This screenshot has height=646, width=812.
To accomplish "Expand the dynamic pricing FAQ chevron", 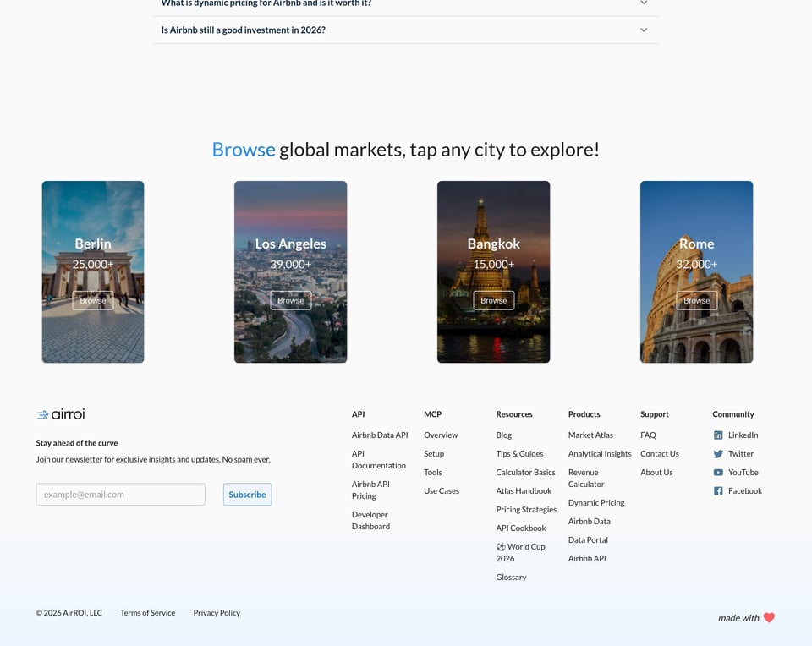I will point(644,3).
